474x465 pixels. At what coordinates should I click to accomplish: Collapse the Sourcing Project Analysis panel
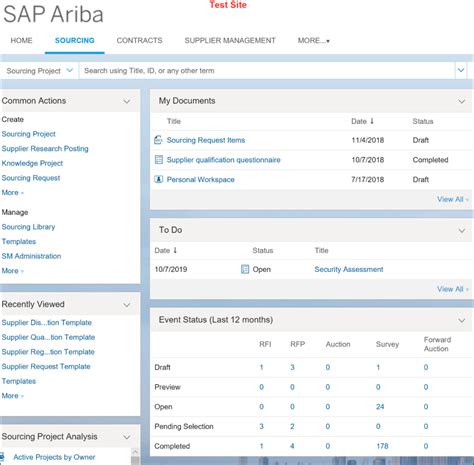point(127,437)
